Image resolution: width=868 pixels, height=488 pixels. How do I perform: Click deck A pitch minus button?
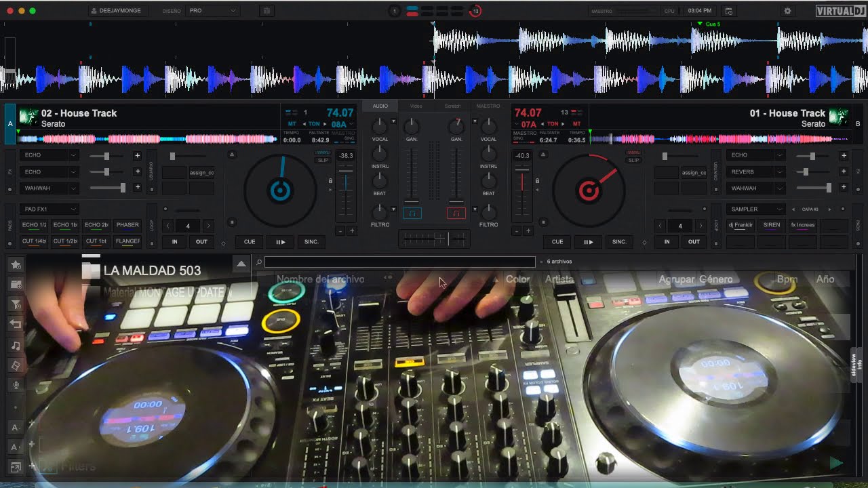340,231
